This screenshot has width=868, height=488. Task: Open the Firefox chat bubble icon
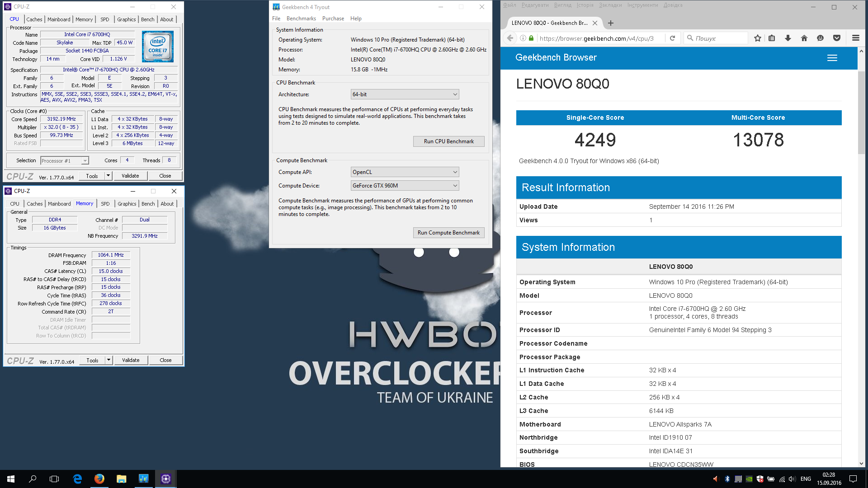[820, 38]
